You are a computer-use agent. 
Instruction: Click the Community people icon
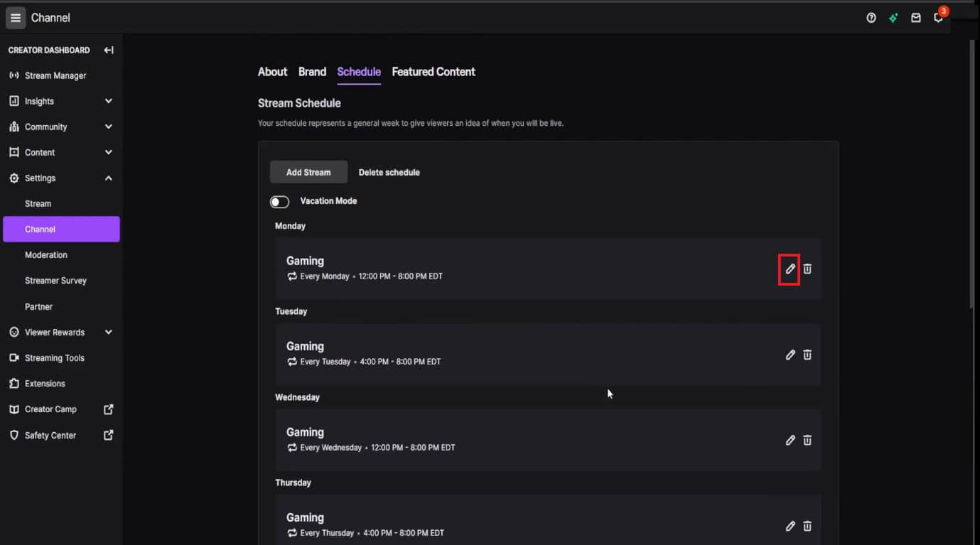(x=14, y=126)
